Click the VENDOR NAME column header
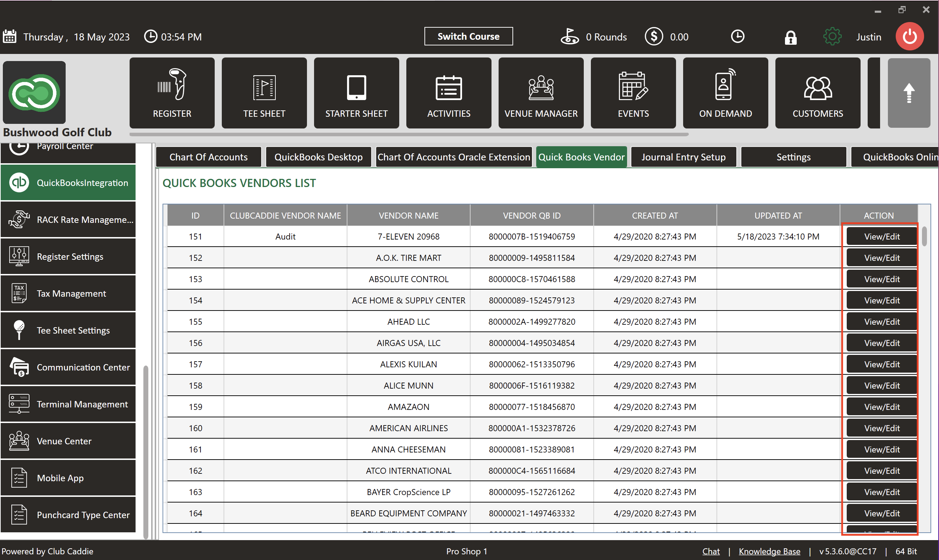The height and width of the screenshot is (560, 939). click(x=408, y=215)
